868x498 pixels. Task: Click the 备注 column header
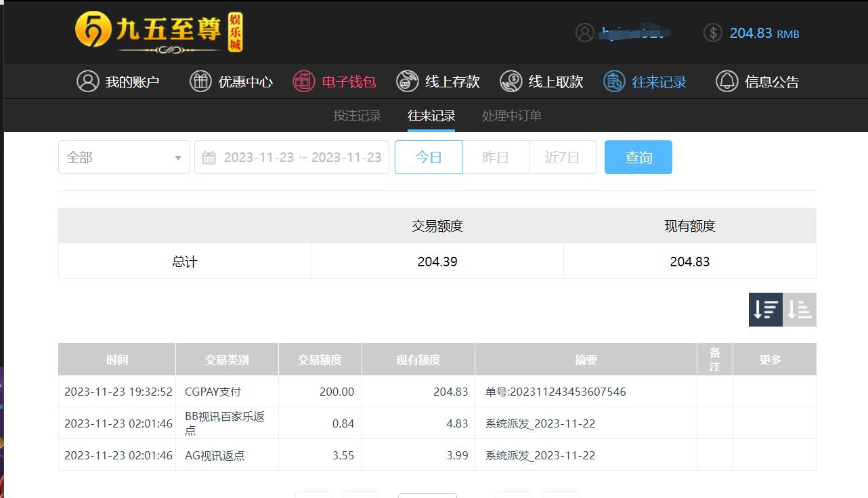pos(715,360)
